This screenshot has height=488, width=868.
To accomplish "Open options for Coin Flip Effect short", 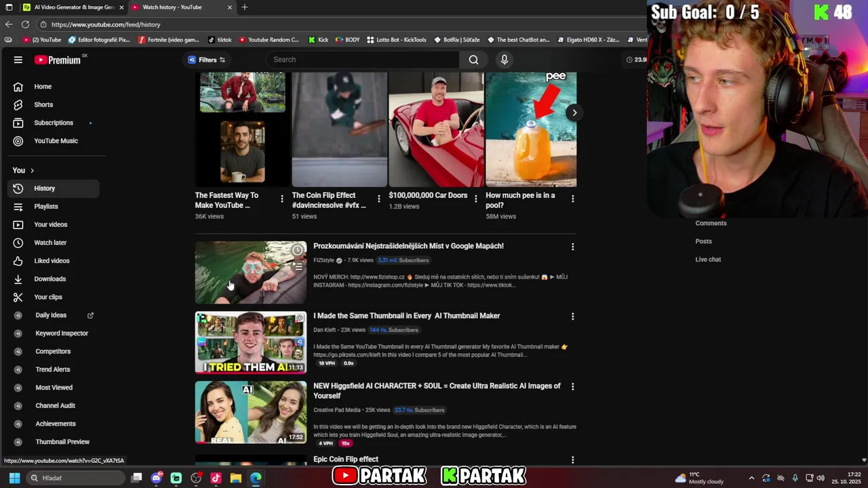I will [379, 199].
